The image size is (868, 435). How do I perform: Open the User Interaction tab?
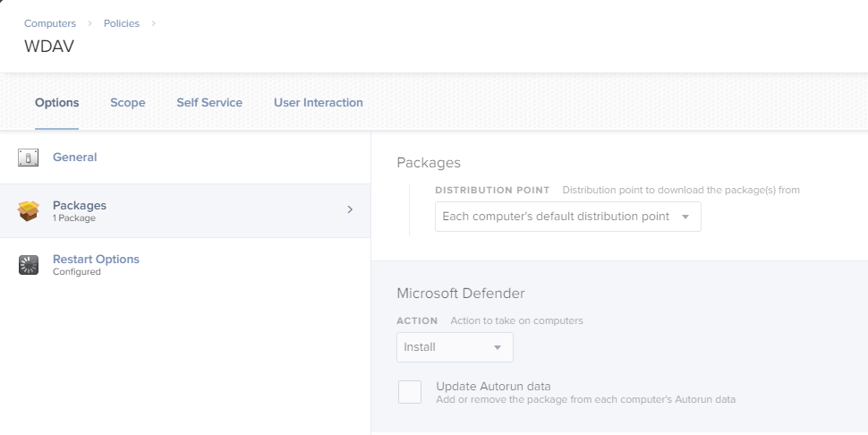tap(319, 103)
